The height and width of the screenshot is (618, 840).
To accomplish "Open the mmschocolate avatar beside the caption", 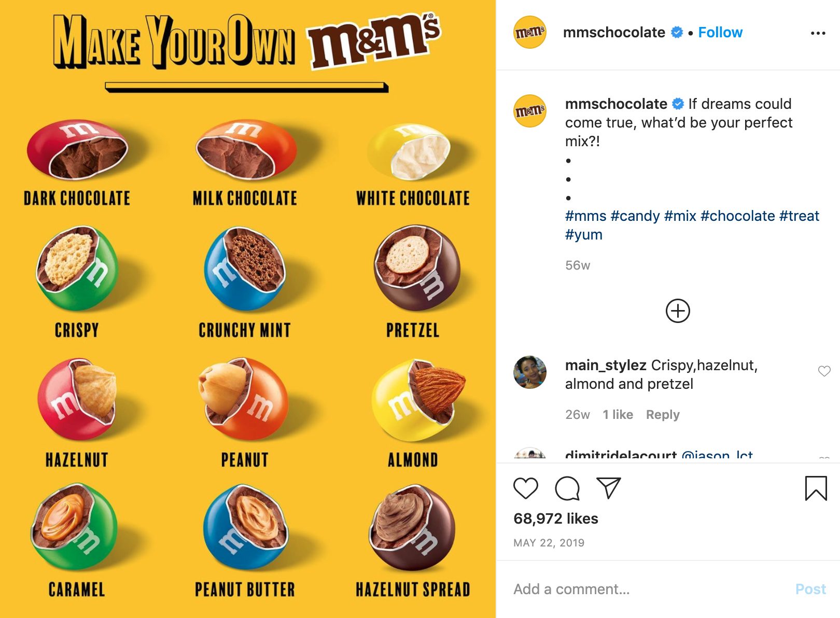I will (x=529, y=110).
